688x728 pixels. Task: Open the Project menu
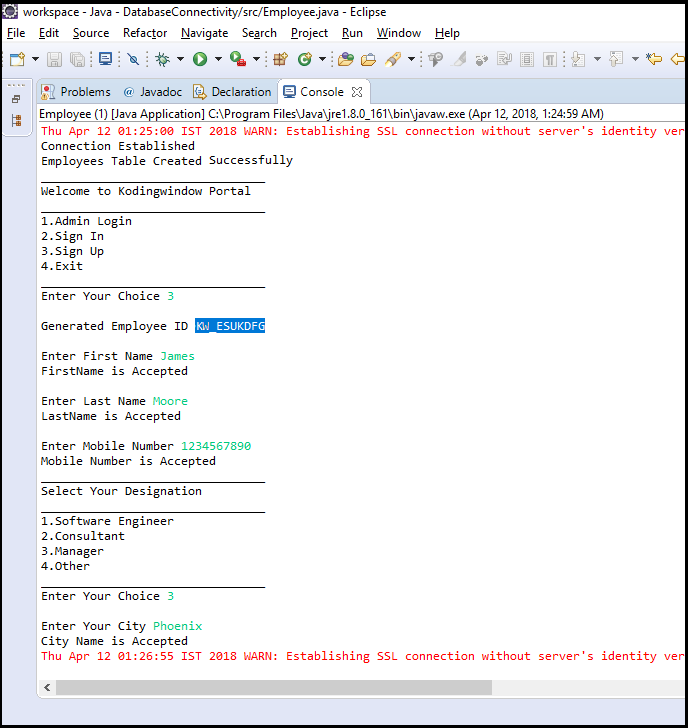coord(309,33)
